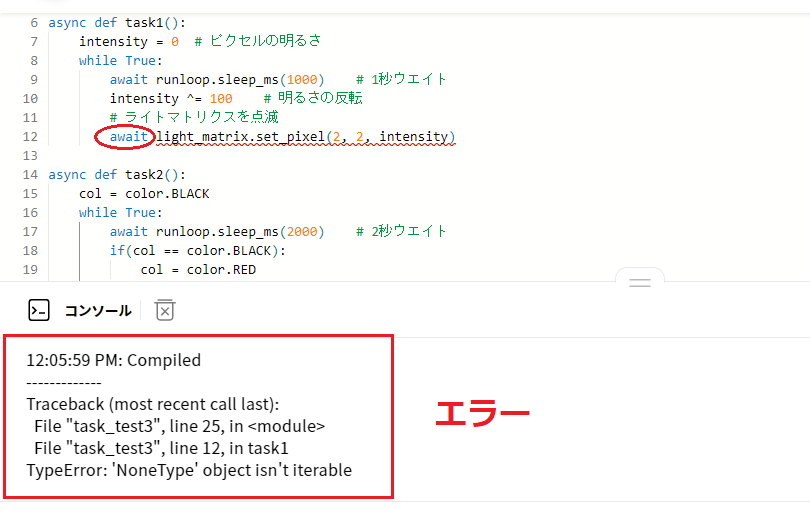Click the Compiled timestamp console line
This screenshot has height=520, width=810.
click(x=114, y=360)
